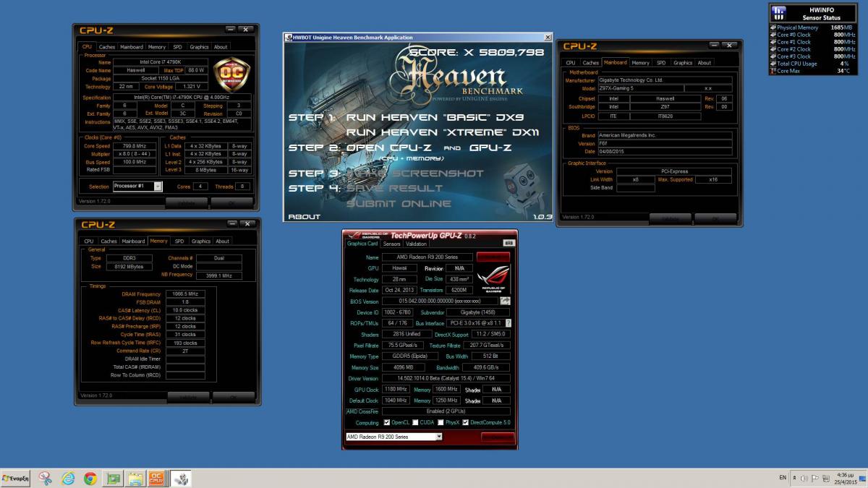The height and width of the screenshot is (488, 868).
Task: Click the BIOS Version field in GPU-Z
Action: pyautogui.click(x=440, y=301)
